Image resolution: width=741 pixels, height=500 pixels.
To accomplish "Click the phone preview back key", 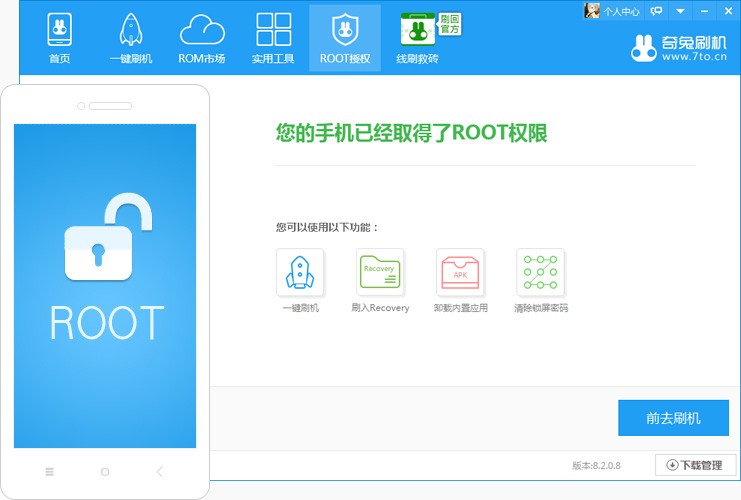I will click(160, 472).
